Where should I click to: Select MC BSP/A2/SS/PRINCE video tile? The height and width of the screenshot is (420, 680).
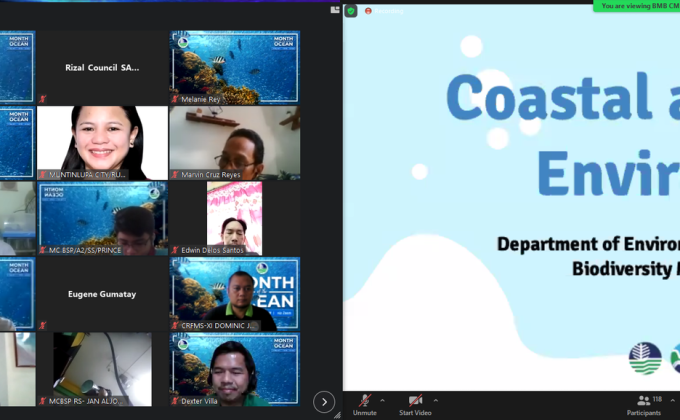tap(102, 218)
